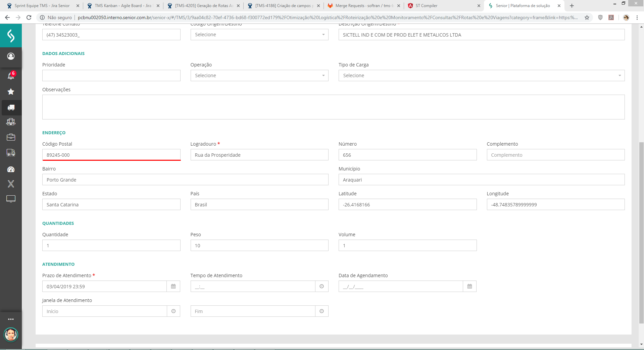
Task: Open the user profile sidebar icon
Action: pyautogui.click(x=11, y=56)
